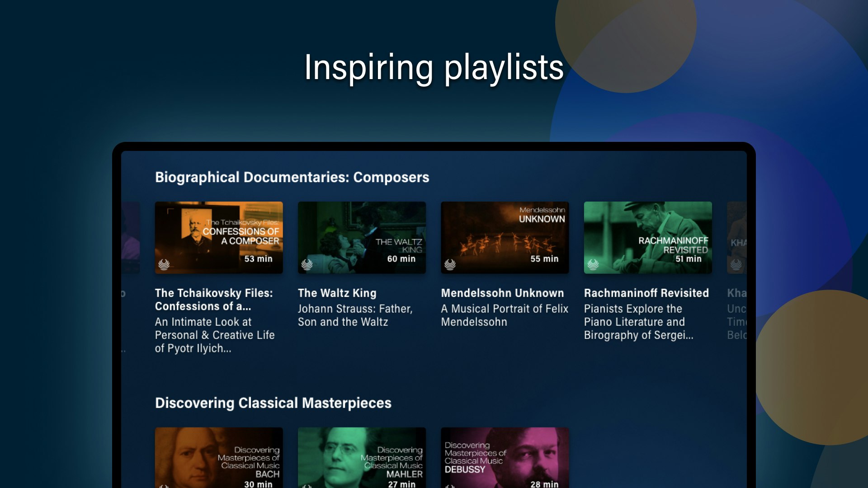Click the '53 min' duration label

[x=259, y=259]
